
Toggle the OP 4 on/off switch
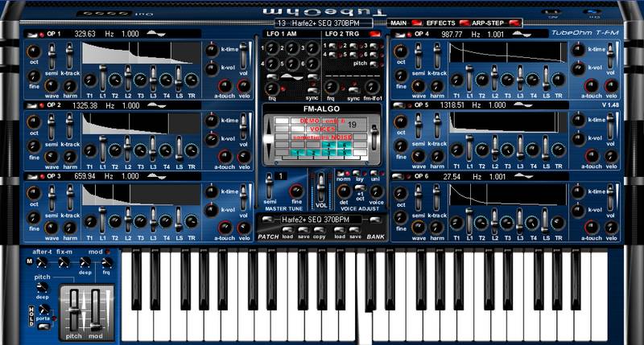click(x=398, y=35)
